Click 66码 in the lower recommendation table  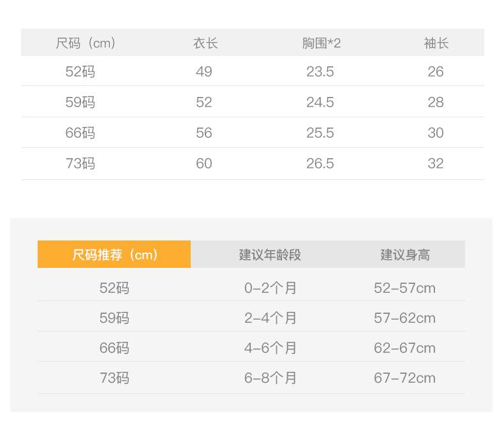click(114, 348)
